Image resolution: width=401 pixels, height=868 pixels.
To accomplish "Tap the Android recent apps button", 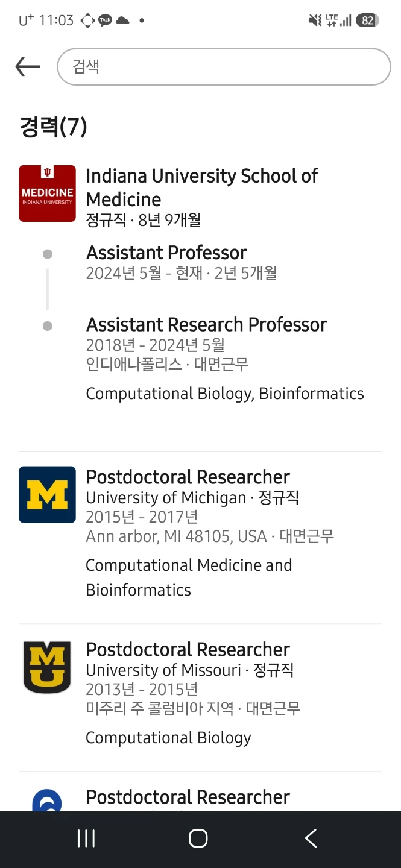I will click(x=86, y=838).
